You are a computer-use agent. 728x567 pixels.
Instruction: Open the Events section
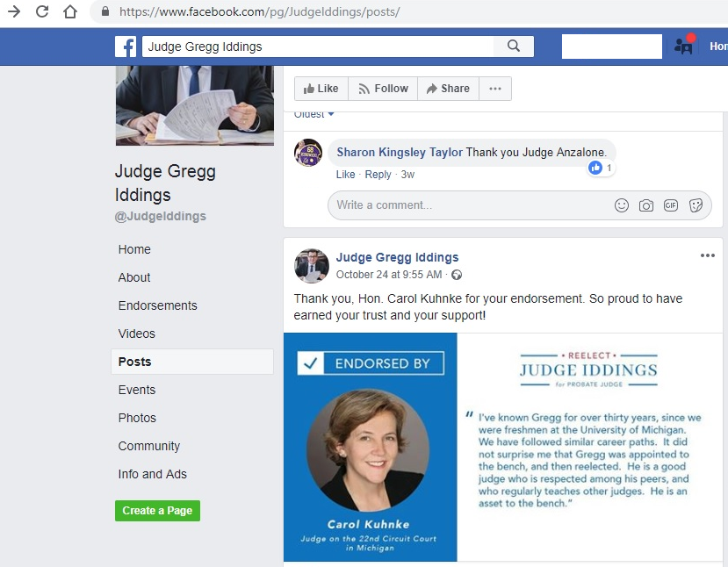[136, 390]
